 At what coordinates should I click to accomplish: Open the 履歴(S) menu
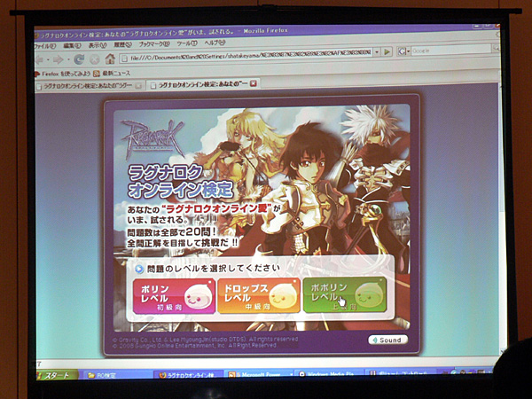[122, 44]
